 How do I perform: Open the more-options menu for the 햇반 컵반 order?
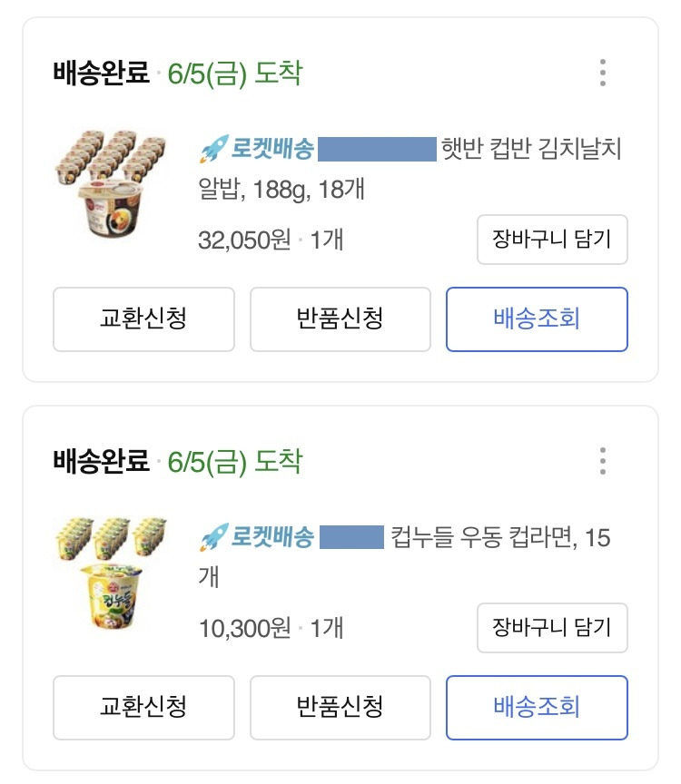603,73
